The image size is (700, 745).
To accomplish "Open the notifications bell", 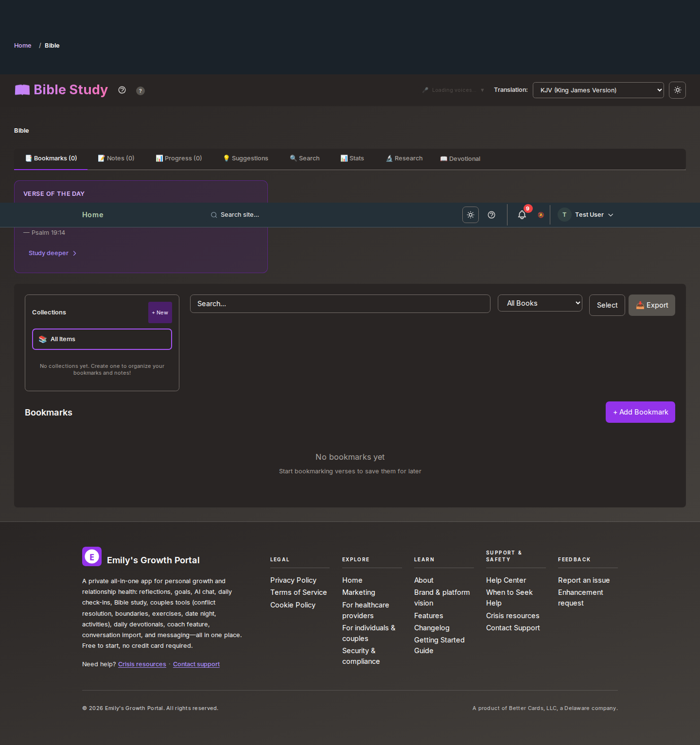I will tap(522, 215).
